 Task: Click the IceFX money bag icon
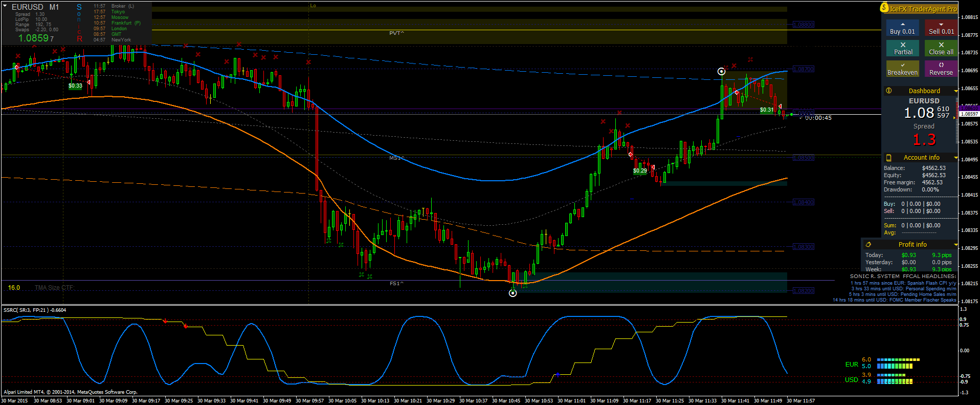pos(884,8)
